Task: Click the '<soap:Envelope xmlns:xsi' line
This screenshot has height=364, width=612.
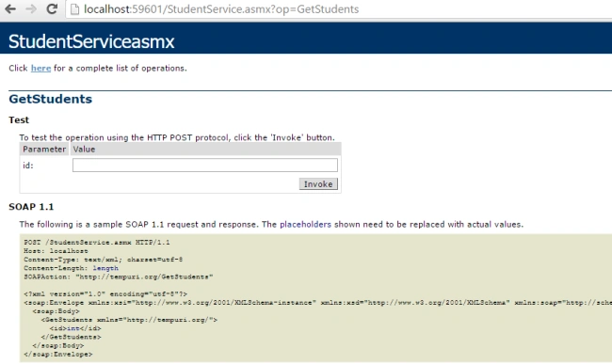Action: point(317,303)
